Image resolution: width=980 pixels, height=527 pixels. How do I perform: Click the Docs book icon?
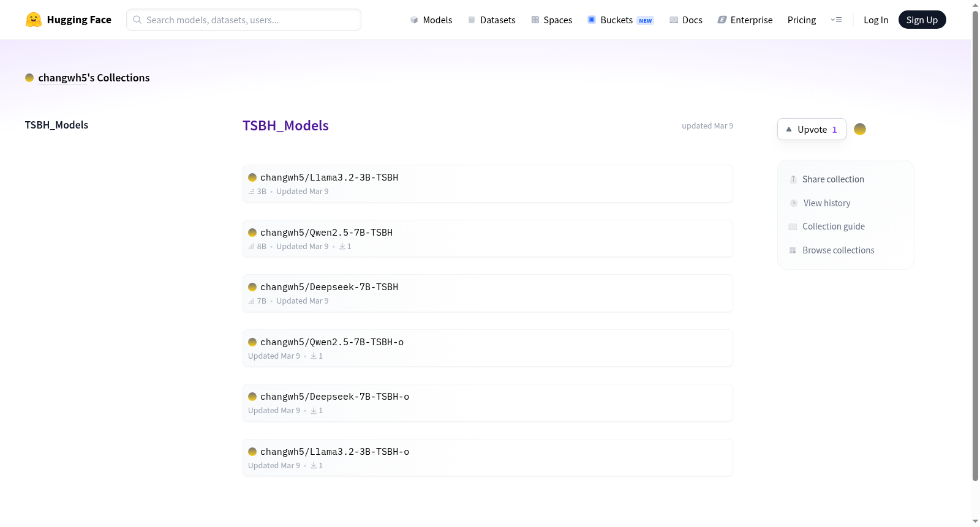tap(674, 20)
